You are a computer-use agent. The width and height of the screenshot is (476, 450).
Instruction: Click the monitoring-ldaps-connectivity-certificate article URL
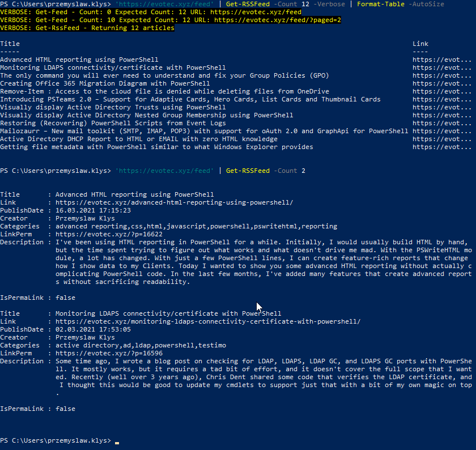[x=207, y=321]
